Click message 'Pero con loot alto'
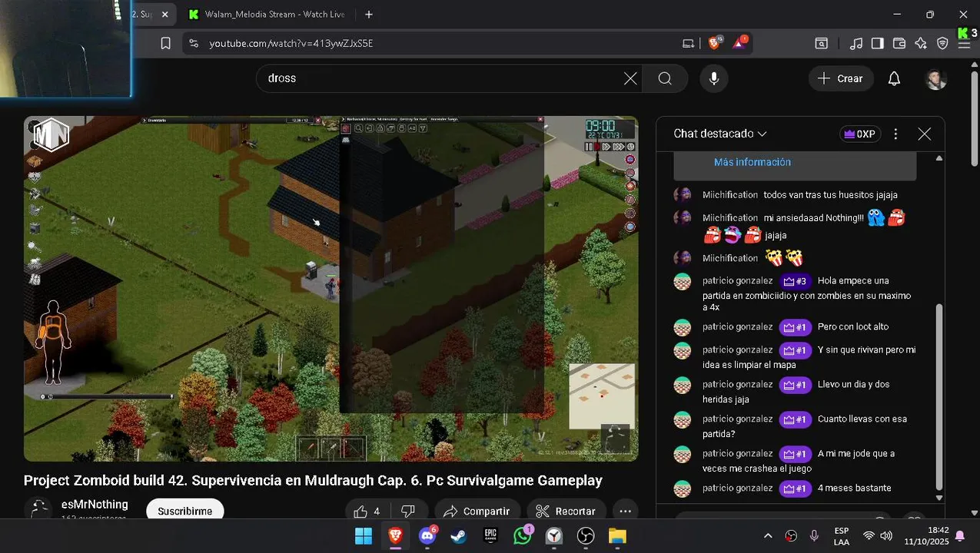 tap(852, 327)
